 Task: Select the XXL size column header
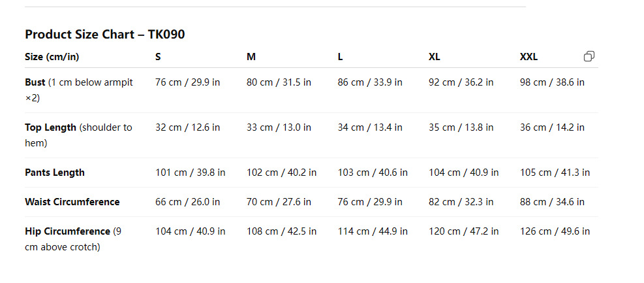(x=529, y=57)
